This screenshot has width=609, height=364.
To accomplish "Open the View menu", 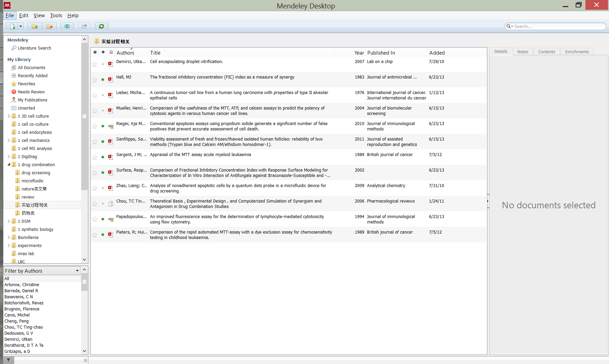I will click(39, 16).
